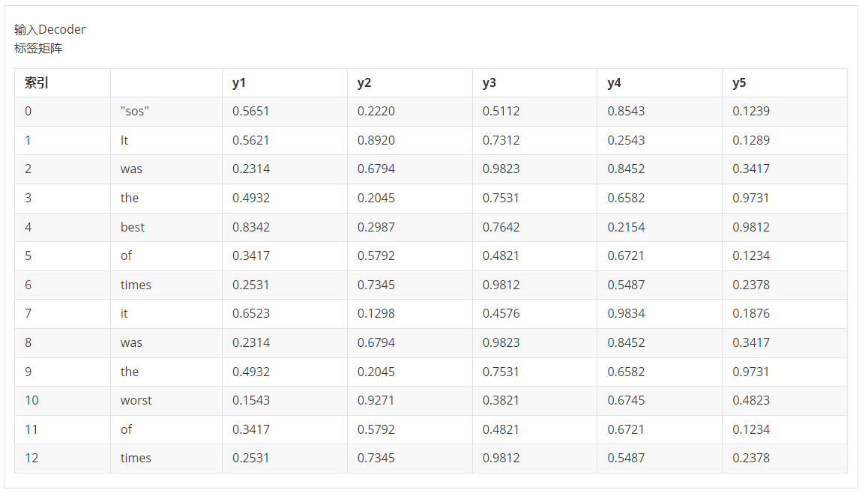Select the y5 column header
Image resolution: width=868 pixels, height=496 pixels.
point(739,83)
